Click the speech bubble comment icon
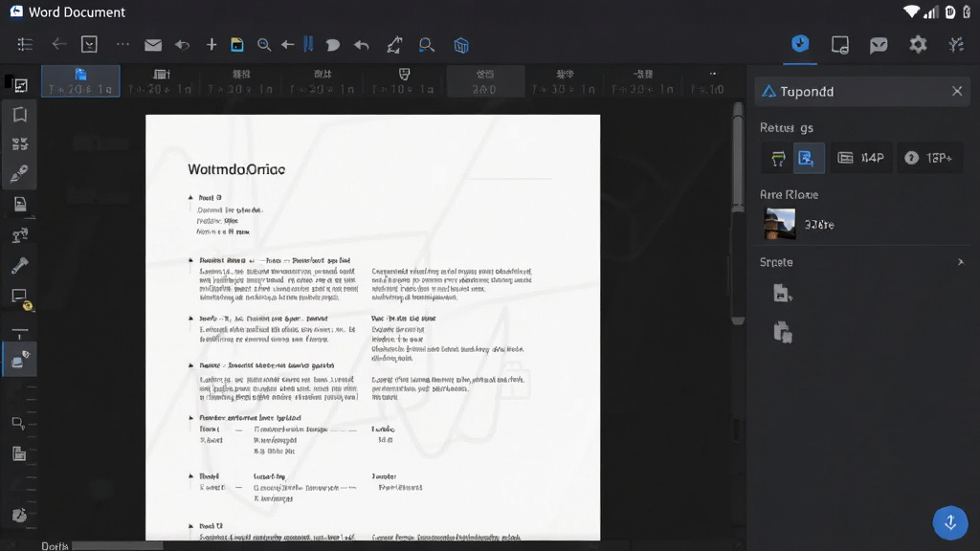The image size is (980, 551). pyautogui.click(x=332, y=45)
